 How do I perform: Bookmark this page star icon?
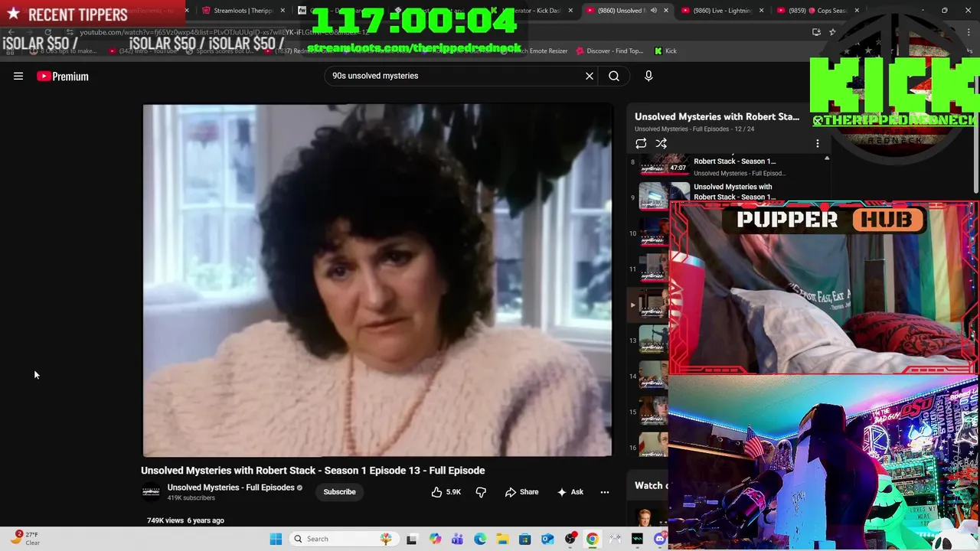[x=832, y=32]
